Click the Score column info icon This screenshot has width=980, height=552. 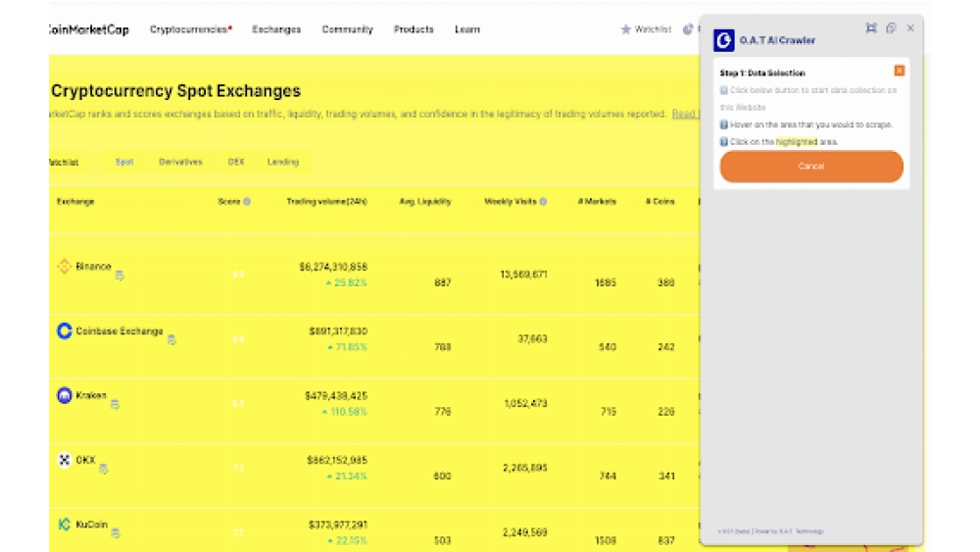(x=247, y=202)
